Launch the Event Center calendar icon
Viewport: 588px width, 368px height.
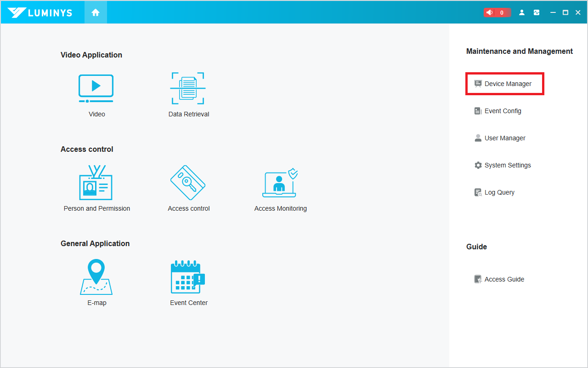pyautogui.click(x=188, y=277)
